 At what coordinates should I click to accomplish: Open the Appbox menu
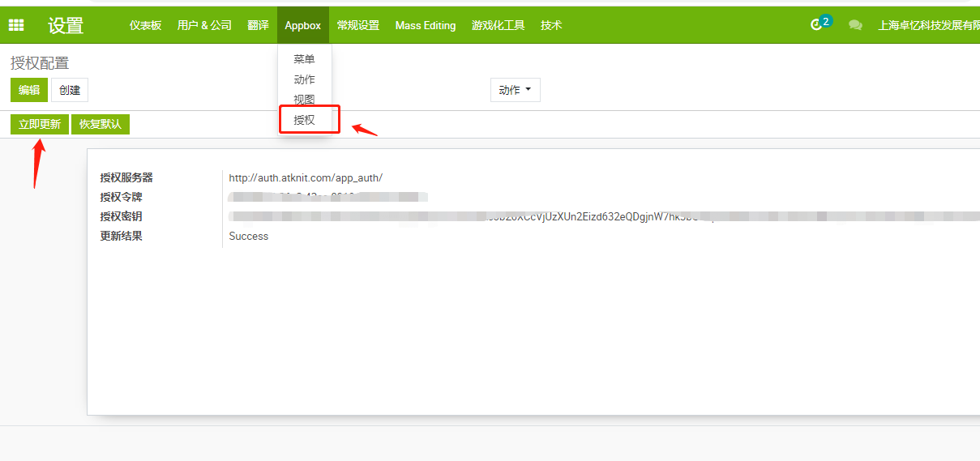pyautogui.click(x=302, y=25)
